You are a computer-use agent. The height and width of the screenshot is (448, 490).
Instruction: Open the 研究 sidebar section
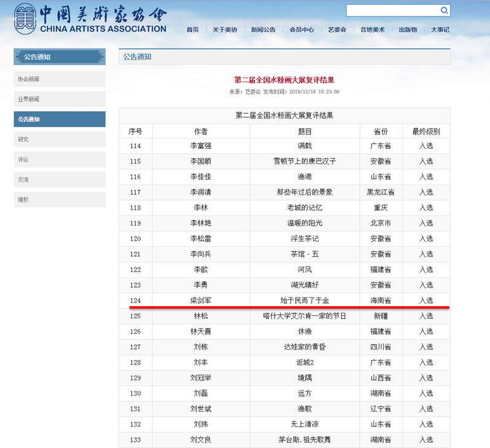pyautogui.click(x=60, y=140)
